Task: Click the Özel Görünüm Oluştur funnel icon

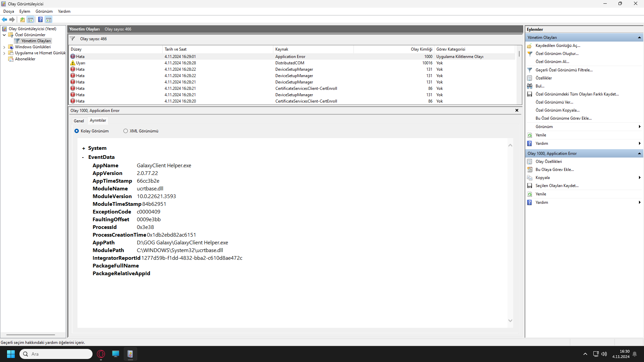Action: (x=530, y=54)
